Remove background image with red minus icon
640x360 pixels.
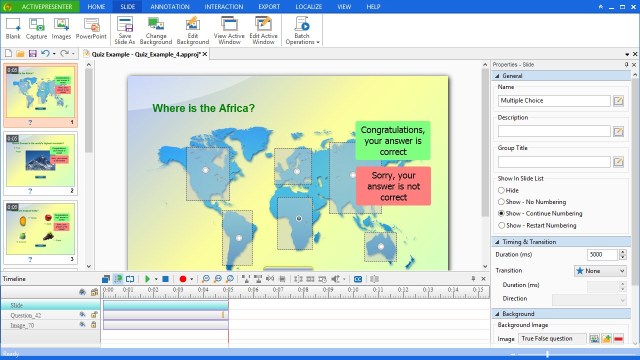[x=618, y=338]
